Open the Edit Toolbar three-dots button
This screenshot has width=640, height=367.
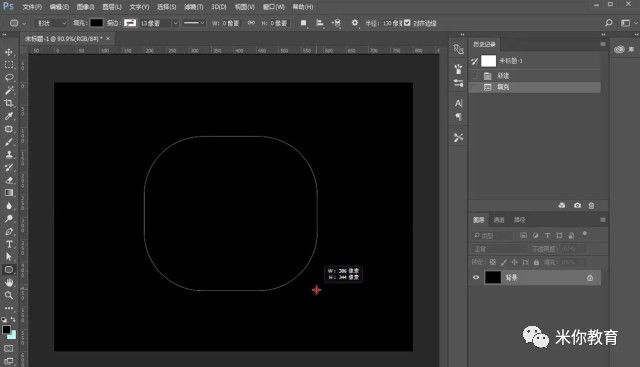click(x=9, y=308)
